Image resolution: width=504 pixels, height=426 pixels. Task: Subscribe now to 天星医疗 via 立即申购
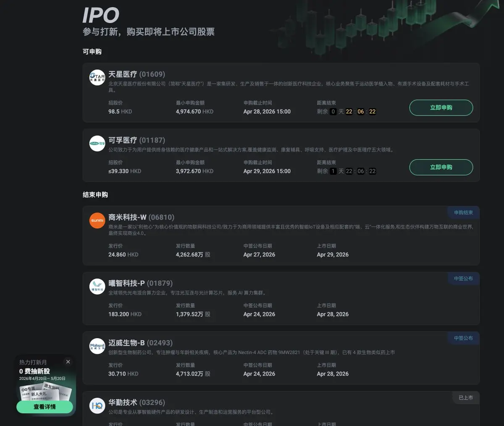pyautogui.click(x=441, y=108)
